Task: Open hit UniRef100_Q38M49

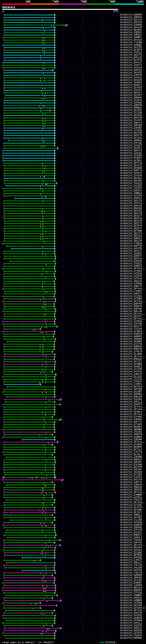Action: 131,25
